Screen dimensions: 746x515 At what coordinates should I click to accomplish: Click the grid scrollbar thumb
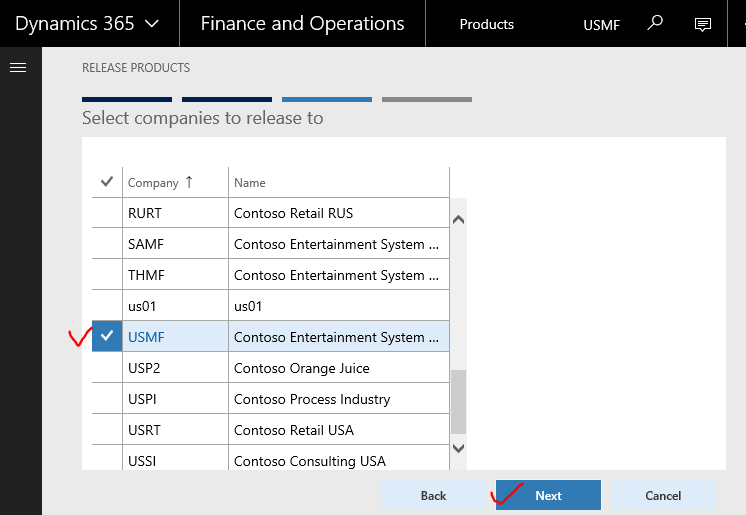458,402
